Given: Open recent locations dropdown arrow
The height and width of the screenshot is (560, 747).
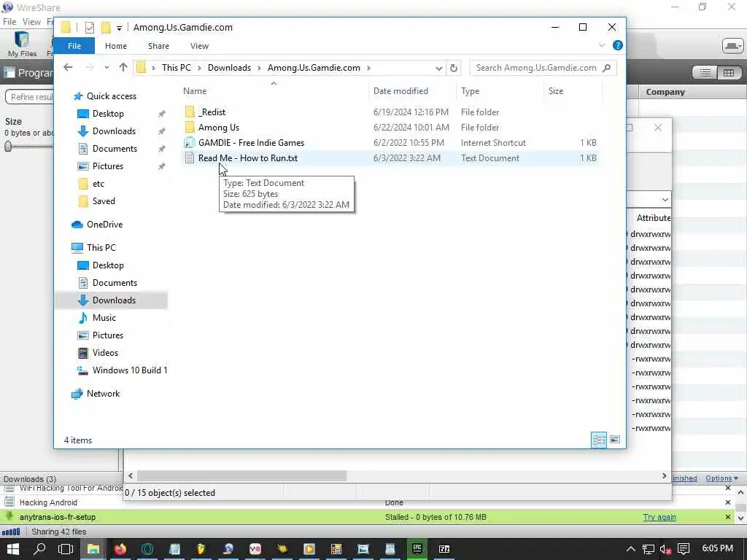Looking at the screenshot, I should pyautogui.click(x=107, y=68).
